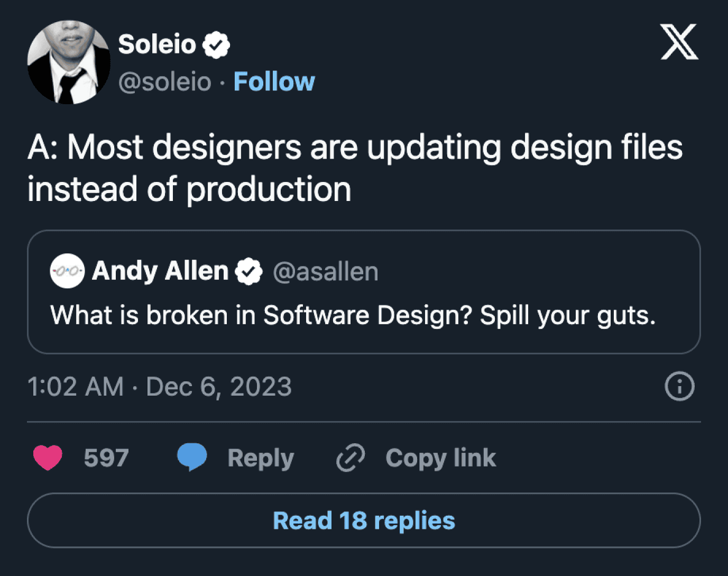
Task: Read 18 replies
Action: coord(364,520)
